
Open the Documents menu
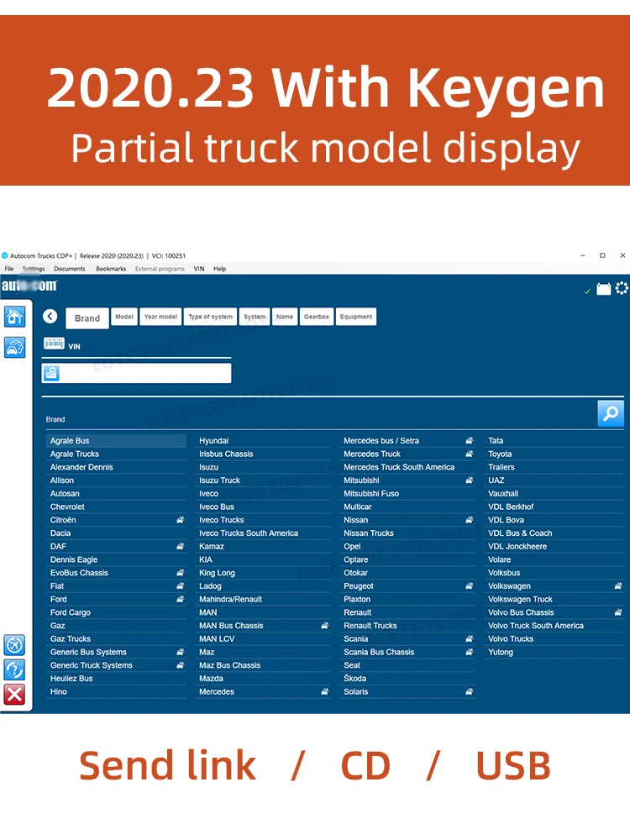tap(69, 269)
